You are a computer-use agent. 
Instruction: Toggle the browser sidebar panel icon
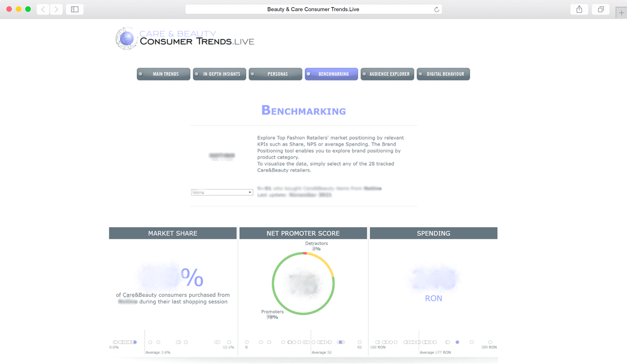(75, 9)
